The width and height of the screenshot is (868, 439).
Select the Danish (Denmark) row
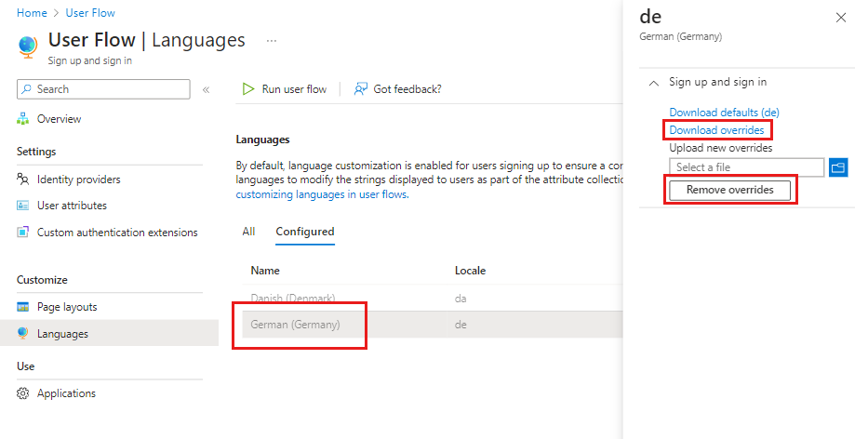tap(433, 299)
